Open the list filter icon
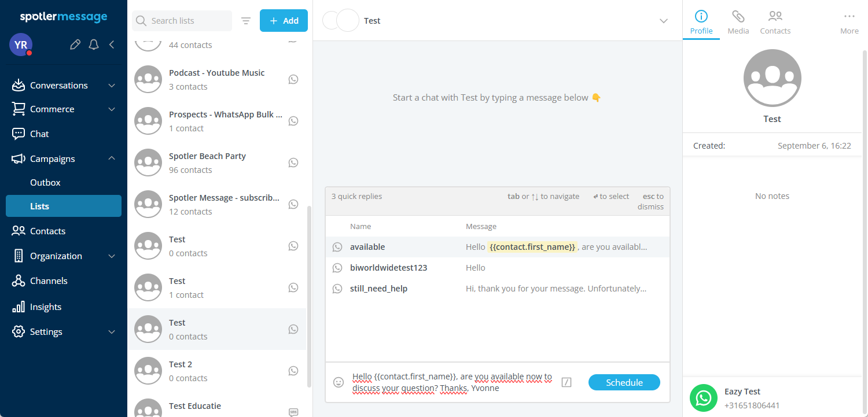 click(246, 21)
